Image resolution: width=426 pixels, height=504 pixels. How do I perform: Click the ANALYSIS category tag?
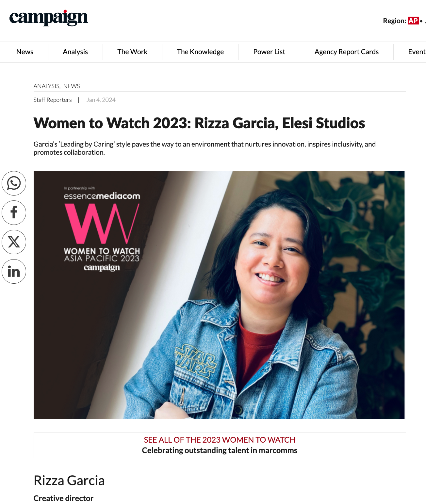click(x=47, y=86)
